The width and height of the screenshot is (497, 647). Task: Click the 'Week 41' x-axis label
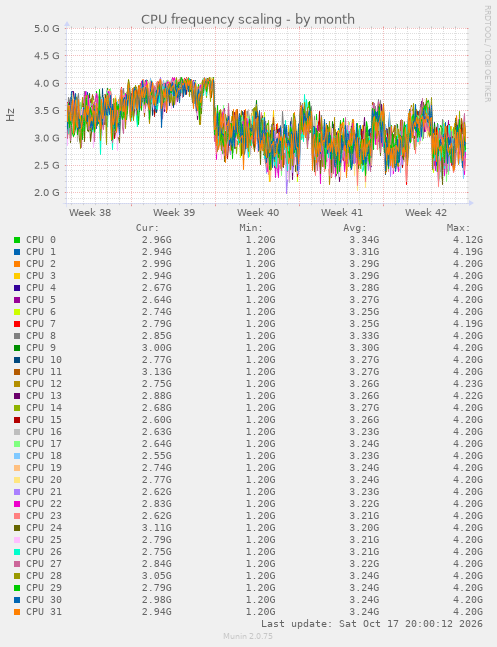click(342, 213)
